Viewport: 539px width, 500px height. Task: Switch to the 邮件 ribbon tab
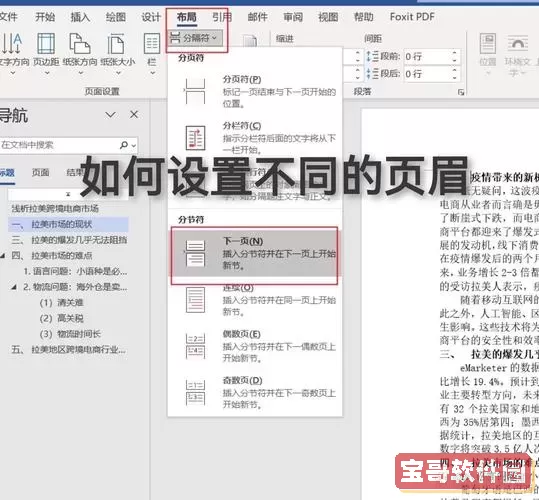click(257, 17)
